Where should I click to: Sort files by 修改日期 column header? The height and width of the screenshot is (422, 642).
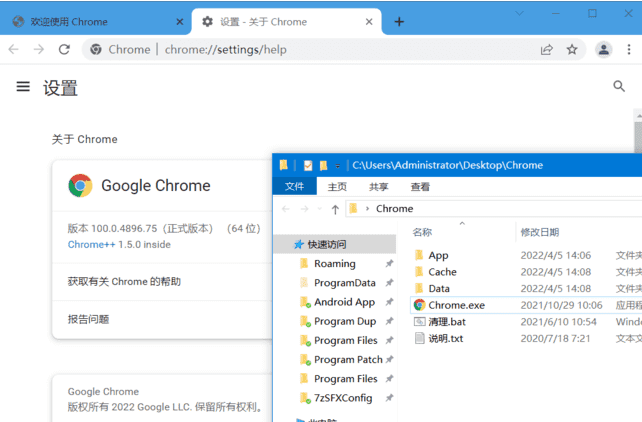point(540,232)
